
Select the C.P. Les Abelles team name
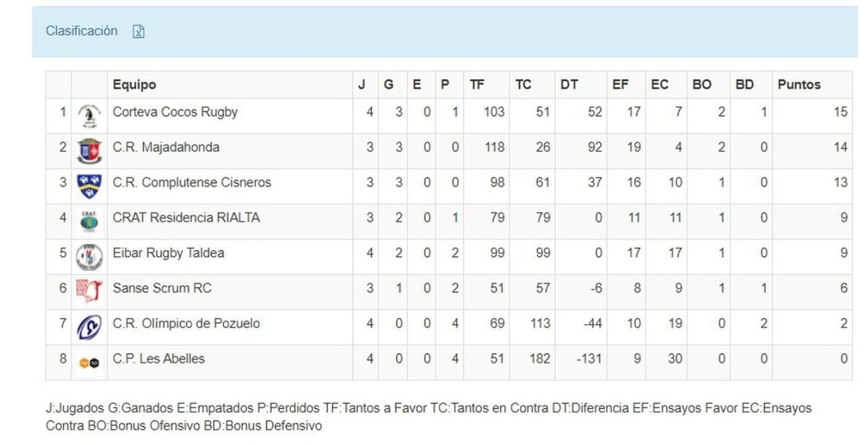pyautogui.click(x=158, y=358)
